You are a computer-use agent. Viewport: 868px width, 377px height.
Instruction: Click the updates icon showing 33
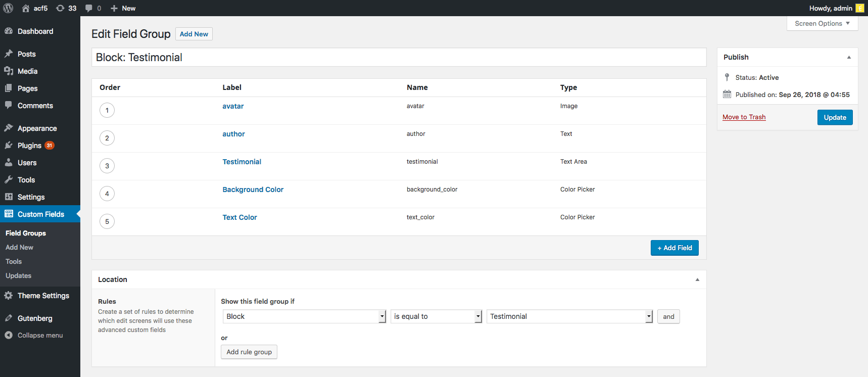61,8
